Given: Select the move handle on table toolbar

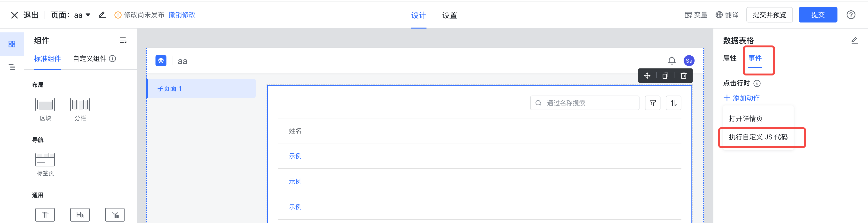Looking at the screenshot, I should [647, 76].
